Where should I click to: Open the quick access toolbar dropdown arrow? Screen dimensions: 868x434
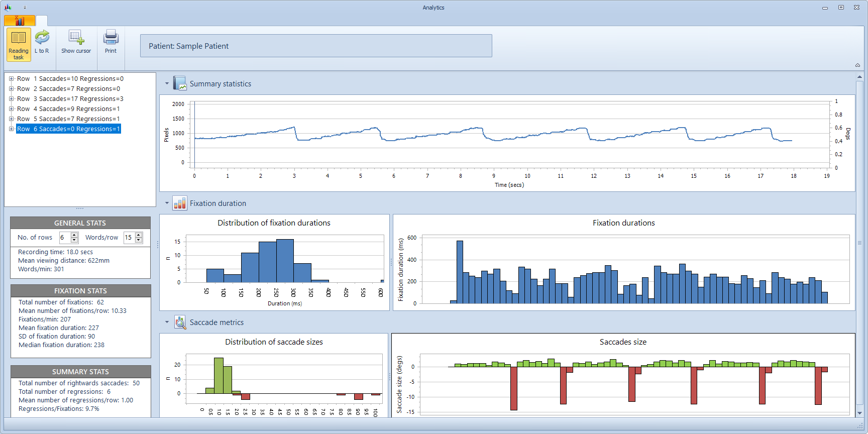pos(25,8)
